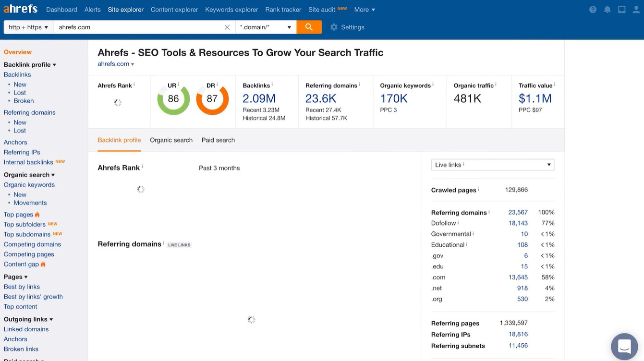Go to Dashboard

[x=61, y=10]
